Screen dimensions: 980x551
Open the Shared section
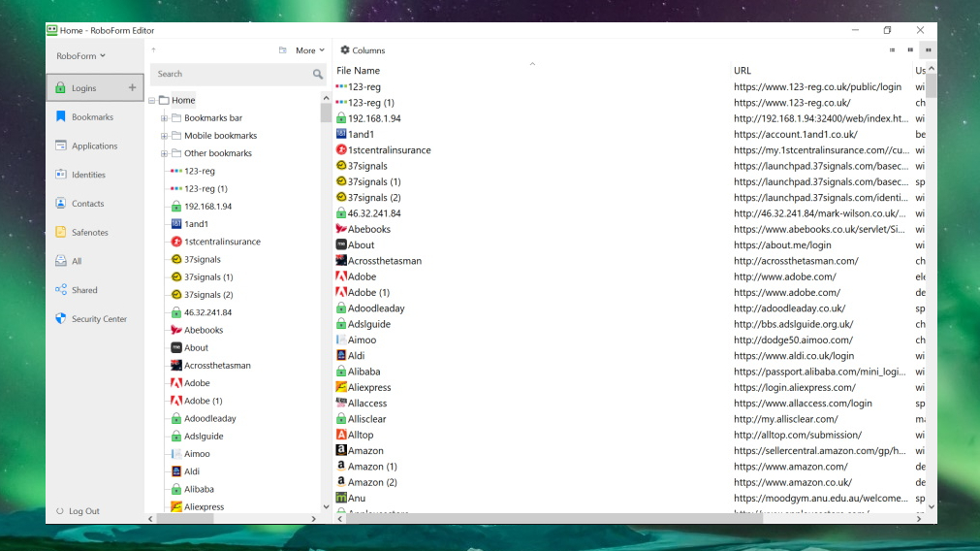[83, 290]
